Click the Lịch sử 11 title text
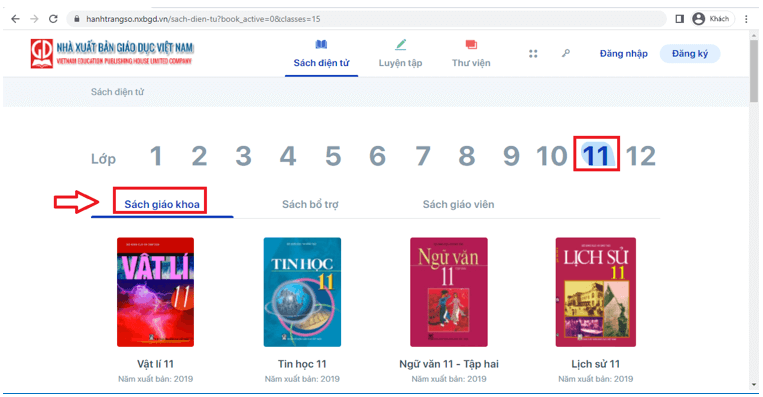 point(596,364)
